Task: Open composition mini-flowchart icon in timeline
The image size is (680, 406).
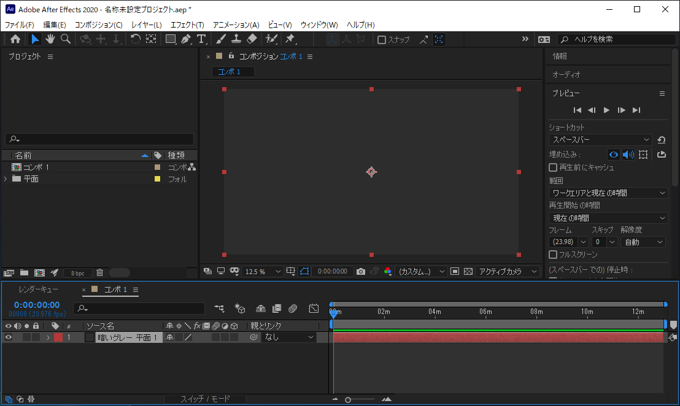Action: click(x=219, y=308)
